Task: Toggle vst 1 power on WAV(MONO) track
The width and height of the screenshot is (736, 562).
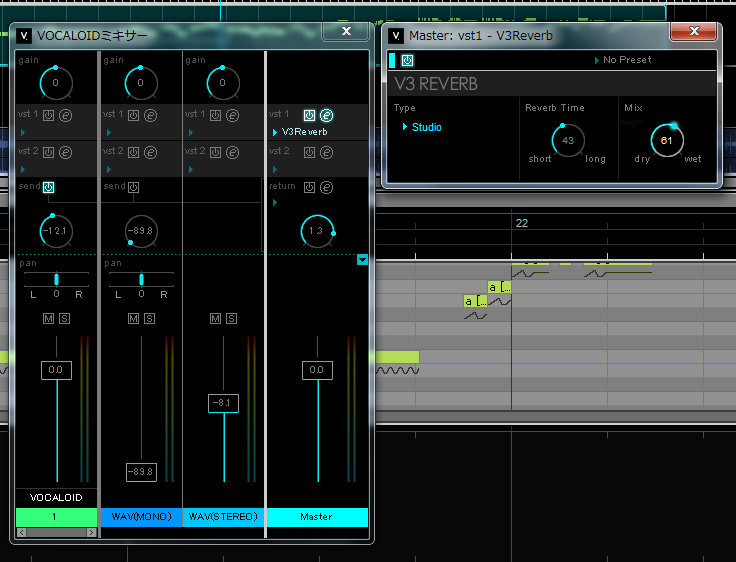Action: 133,115
